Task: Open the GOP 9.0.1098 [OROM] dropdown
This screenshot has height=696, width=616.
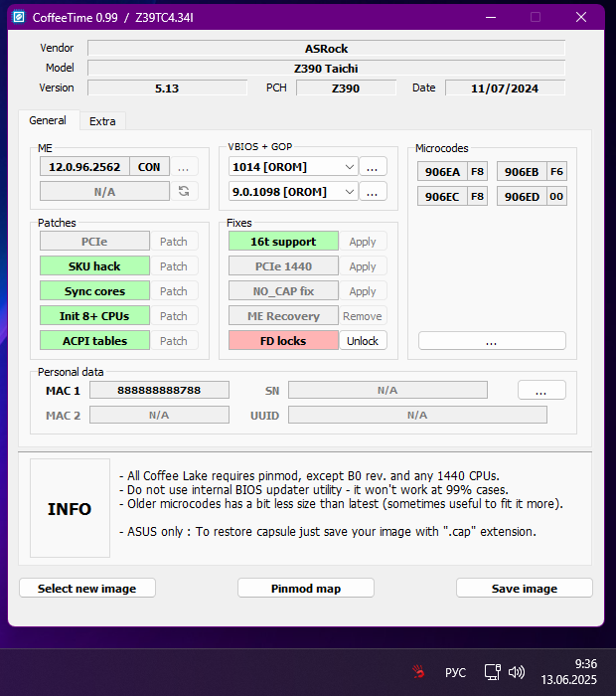Action: [293, 192]
